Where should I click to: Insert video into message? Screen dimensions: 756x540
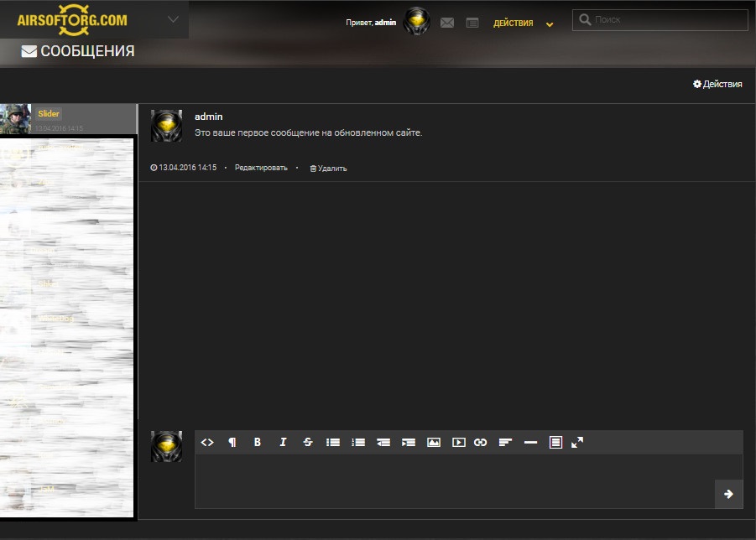click(458, 442)
